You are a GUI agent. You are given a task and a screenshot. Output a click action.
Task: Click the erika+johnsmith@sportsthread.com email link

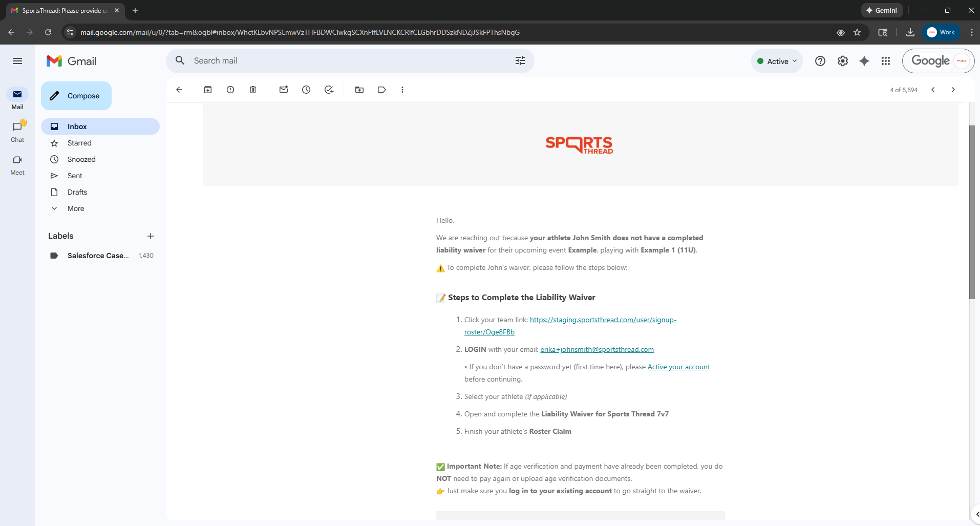coord(597,350)
